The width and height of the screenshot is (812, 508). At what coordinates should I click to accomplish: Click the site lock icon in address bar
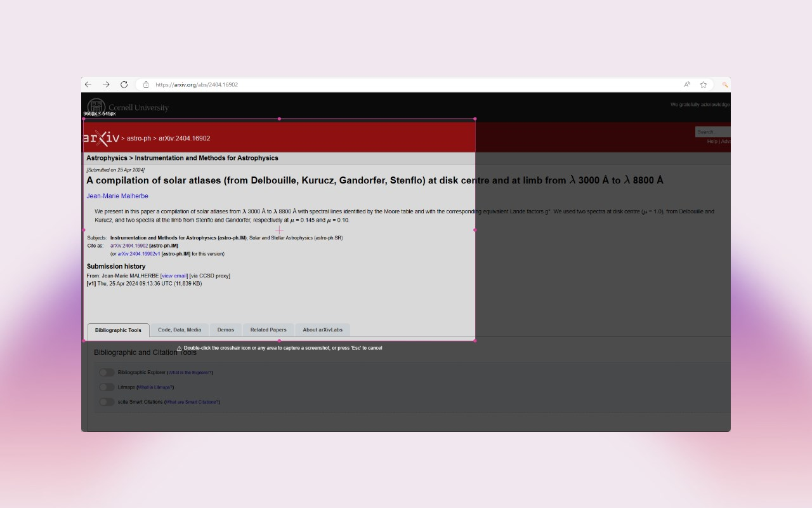click(146, 84)
